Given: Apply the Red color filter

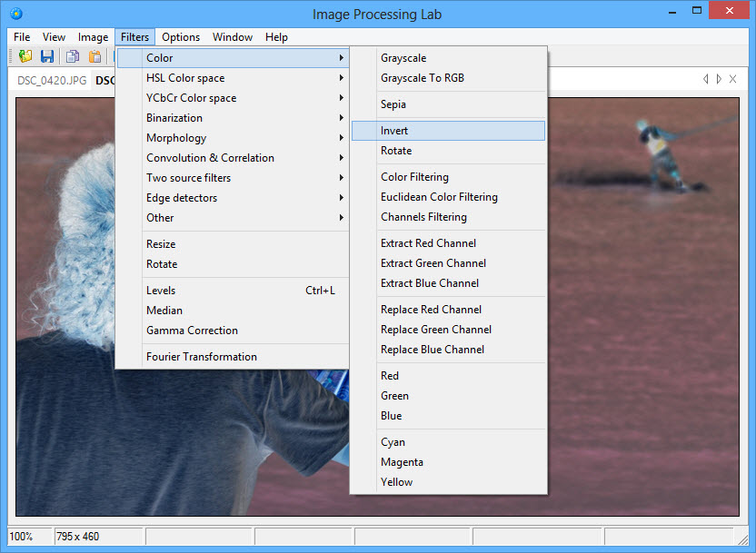Looking at the screenshot, I should coord(448,376).
